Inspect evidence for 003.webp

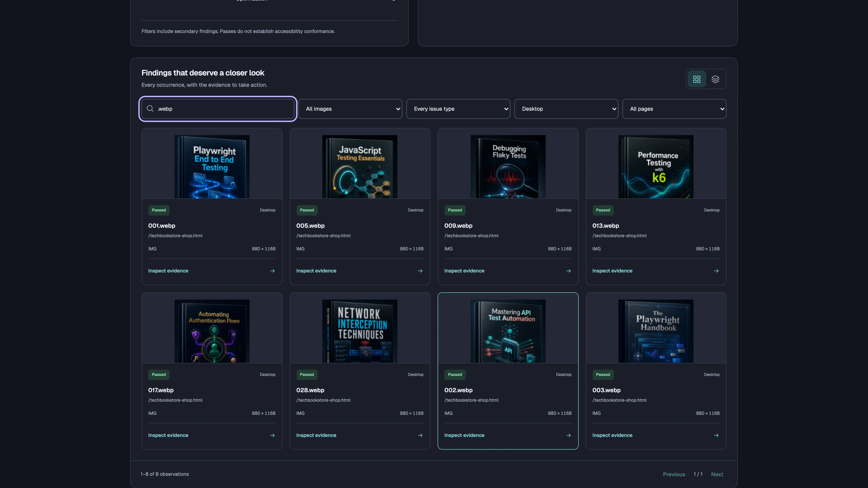(x=612, y=435)
